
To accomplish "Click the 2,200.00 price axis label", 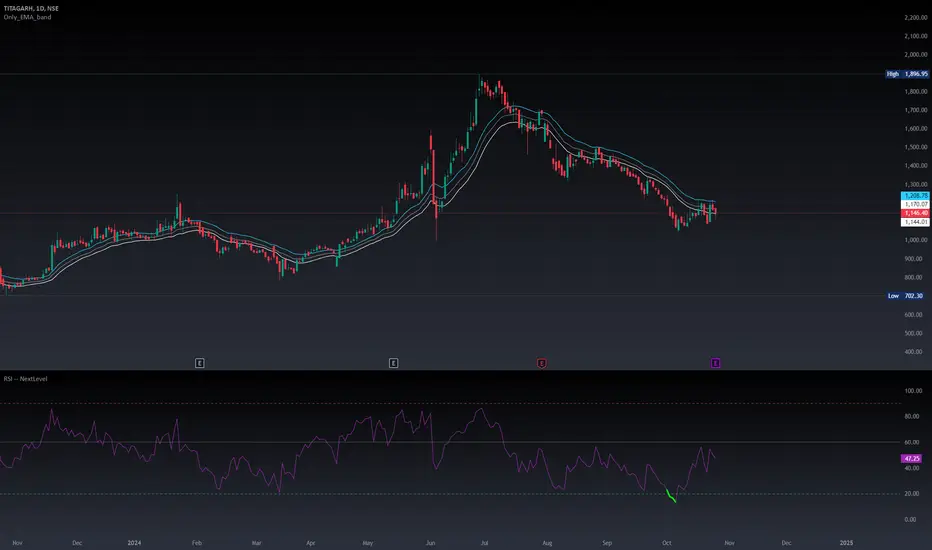I will [916, 18].
